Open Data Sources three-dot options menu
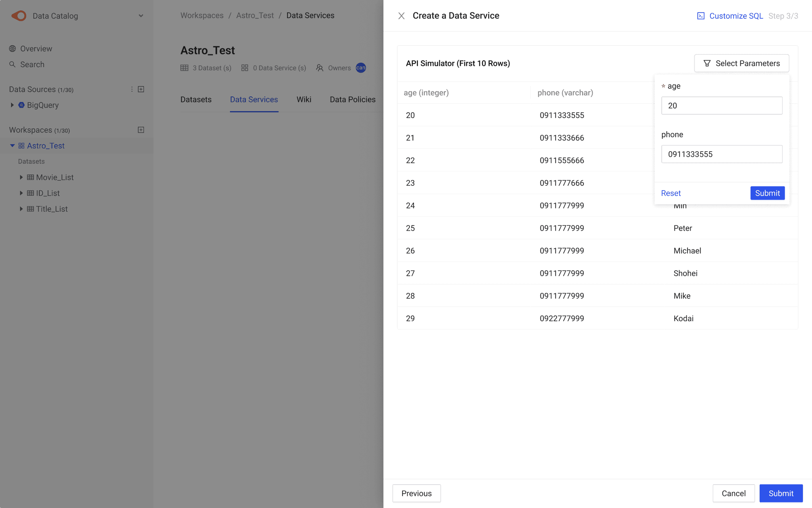This screenshot has width=812, height=508. 132,89
